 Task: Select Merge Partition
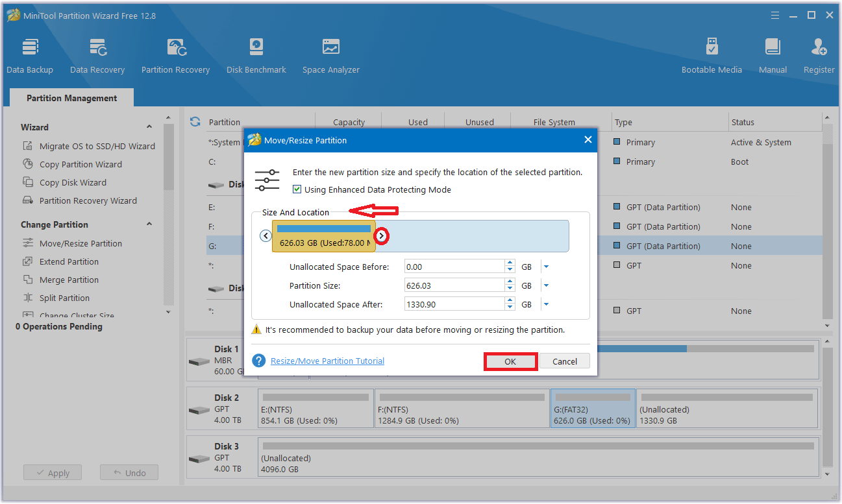69,280
